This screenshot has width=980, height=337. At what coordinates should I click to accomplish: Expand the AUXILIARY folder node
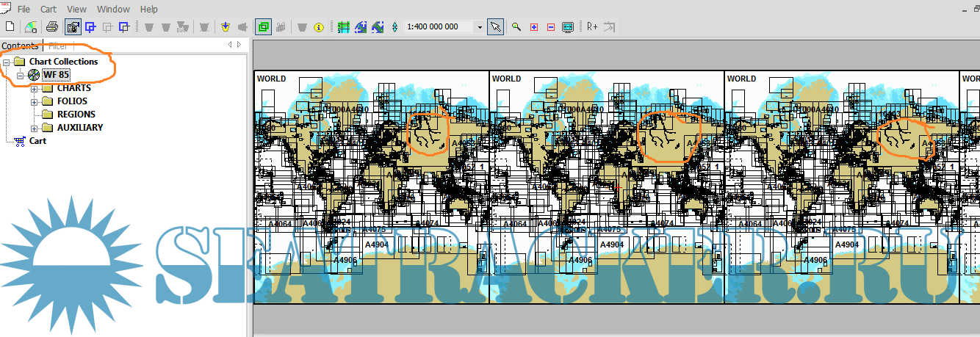[34, 128]
